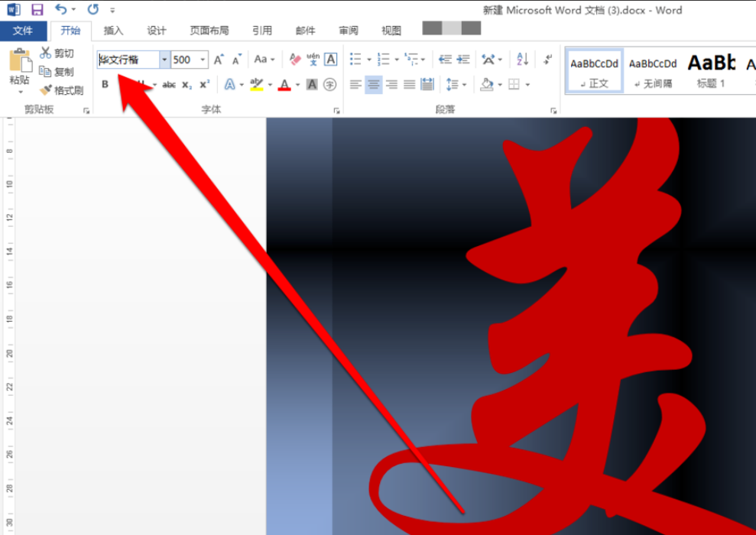Click 格式刷 format painter
The image size is (756, 535).
pos(62,90)
